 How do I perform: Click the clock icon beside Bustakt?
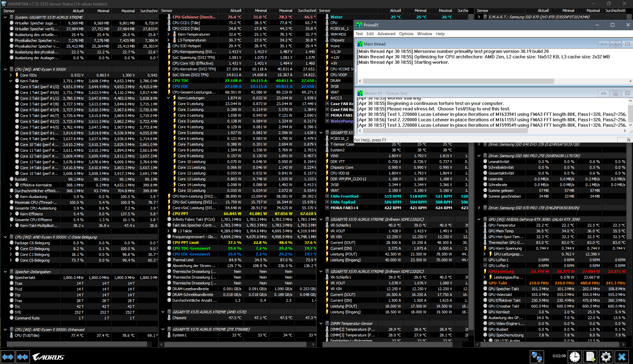coord(12,179)
